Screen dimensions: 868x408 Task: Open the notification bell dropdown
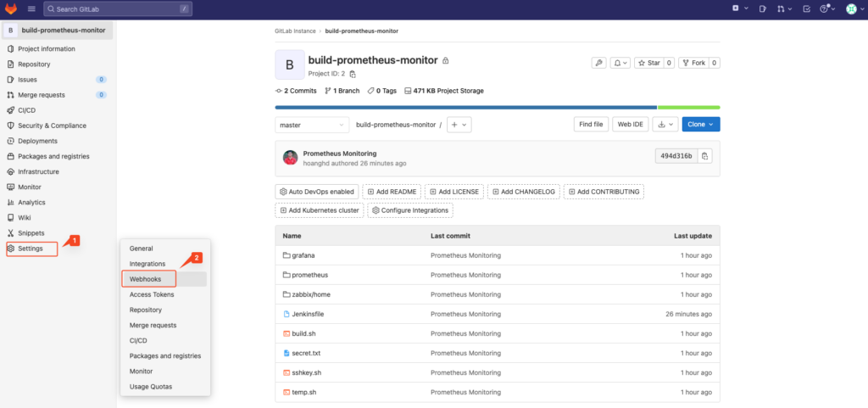(x=620, y=63)
